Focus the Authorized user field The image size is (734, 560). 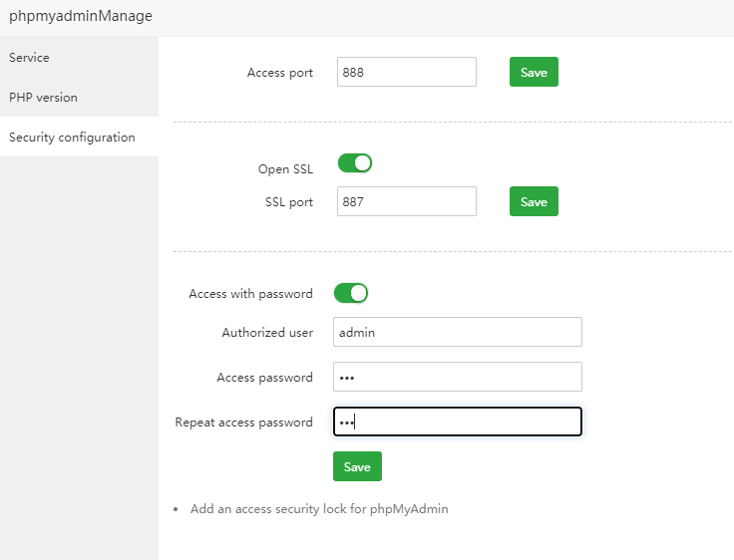pyautogui.click(x=457, y=333)
